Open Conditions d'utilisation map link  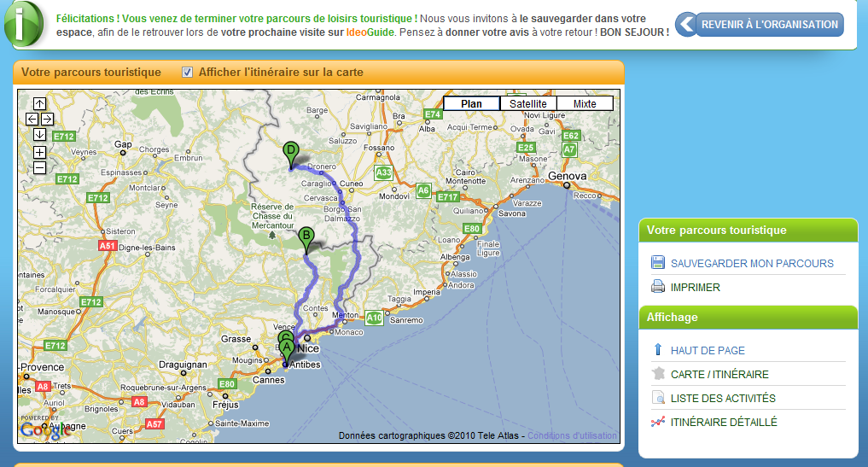pyautogui.click(x=572, y=435)
